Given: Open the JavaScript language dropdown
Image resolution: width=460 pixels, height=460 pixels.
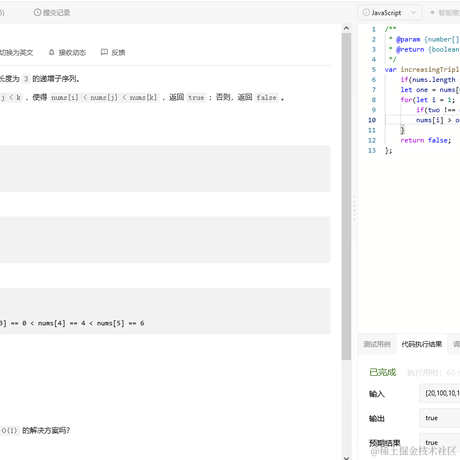Looking at the screenshot, I should 390,13.
